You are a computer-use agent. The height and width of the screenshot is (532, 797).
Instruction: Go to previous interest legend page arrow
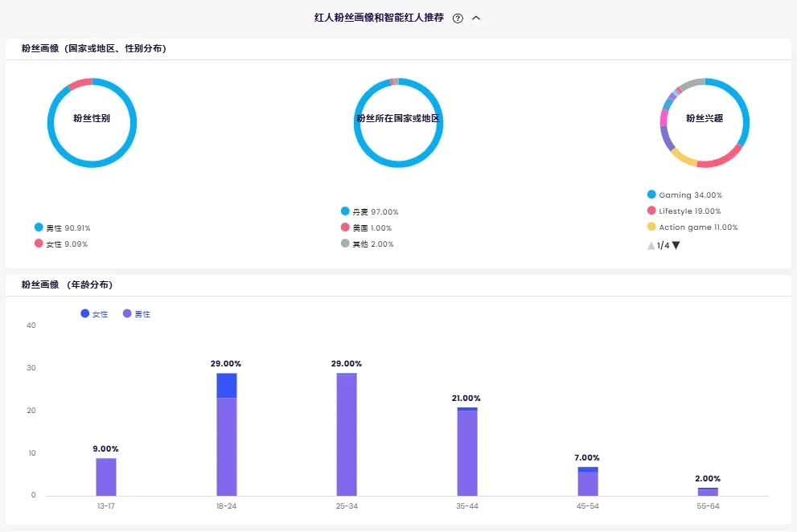(651, 245)
